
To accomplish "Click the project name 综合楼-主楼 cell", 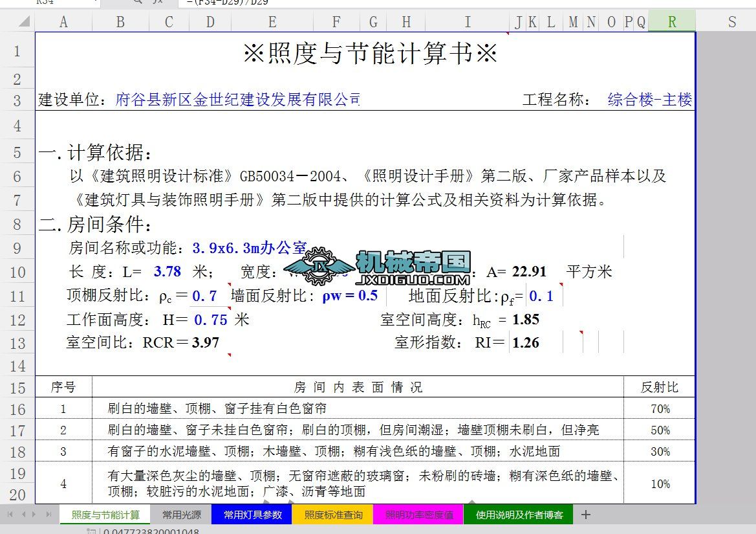I will tap(649, 100).
